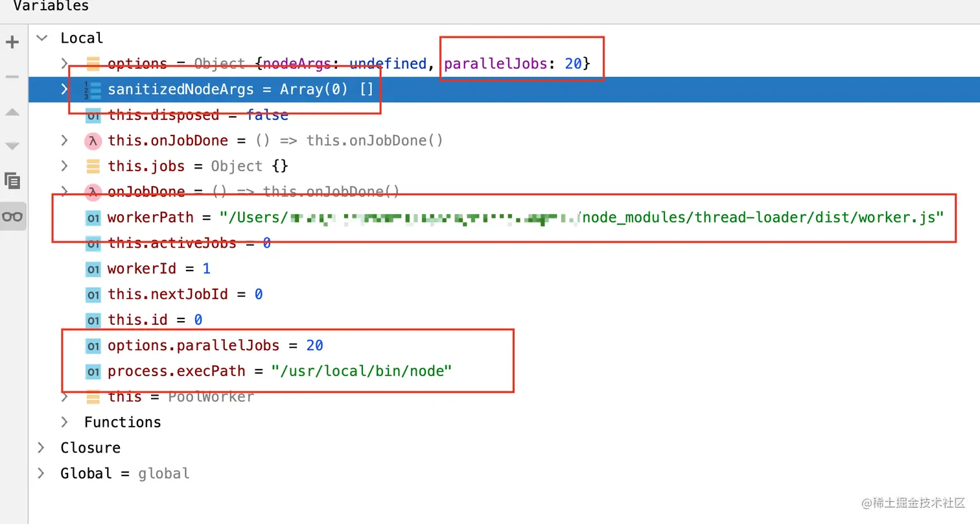The image size is (980, 524).
Task: Click the lambda icon of this.onJobDone
Action: [x=93, y=140]
